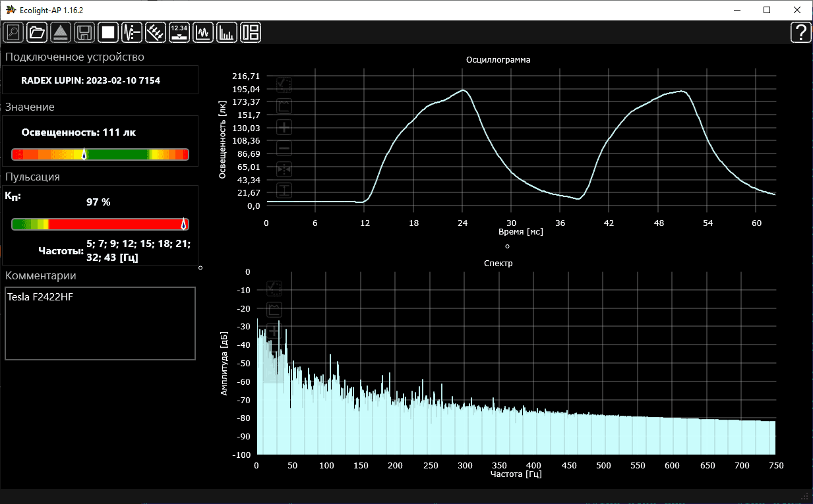Open help with the question mark icon
Screen dimensions: 813x504
click(800, 32)
